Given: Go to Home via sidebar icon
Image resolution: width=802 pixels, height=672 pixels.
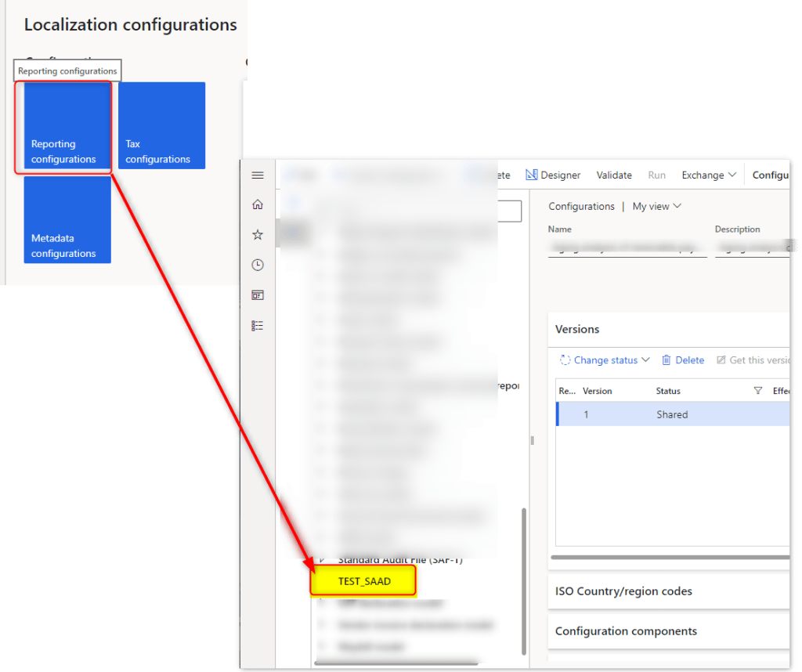Looking at the screenshot, I should (x=258, y=205).
